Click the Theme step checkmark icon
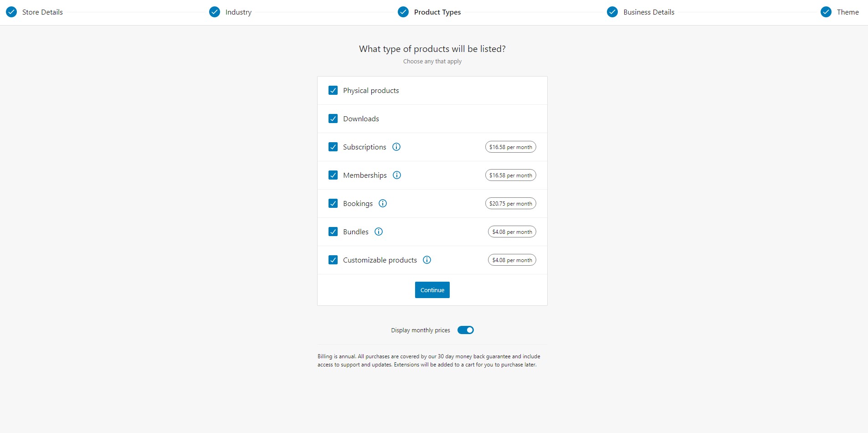868x433 pixels. point(826,11)
